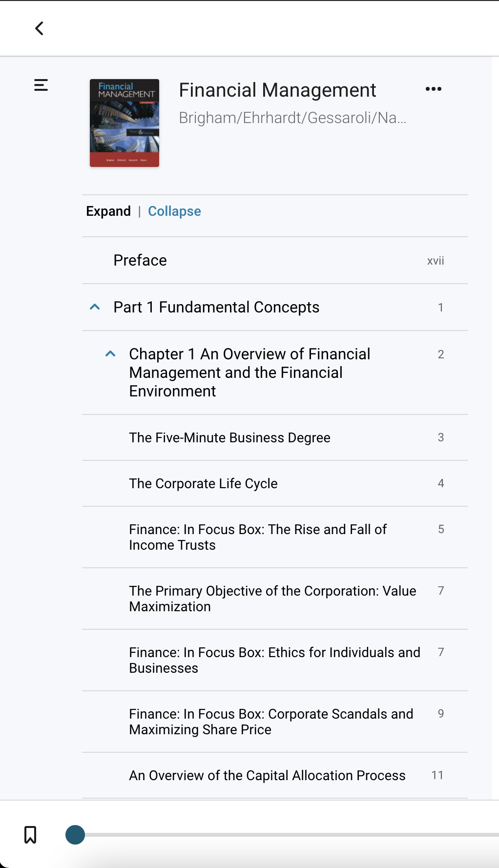Click the Collapse link
Viewport: 499px width, 868px height.
(x=174, y=211)
